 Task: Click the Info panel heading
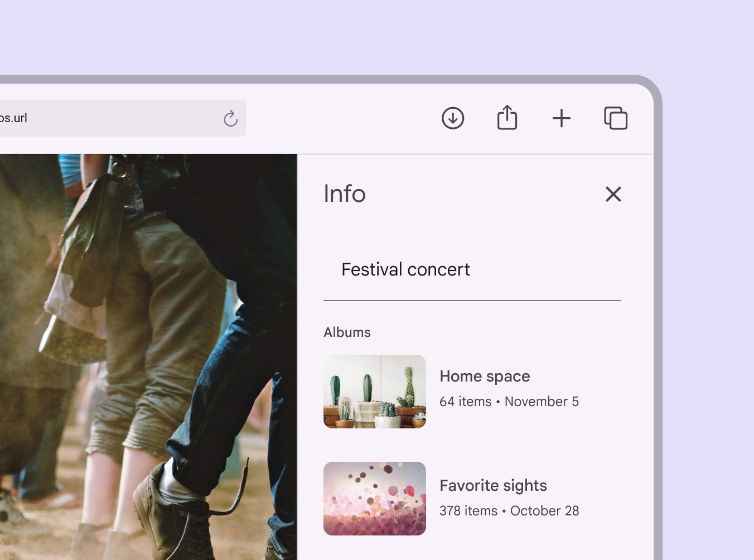(x=345, y=194)
